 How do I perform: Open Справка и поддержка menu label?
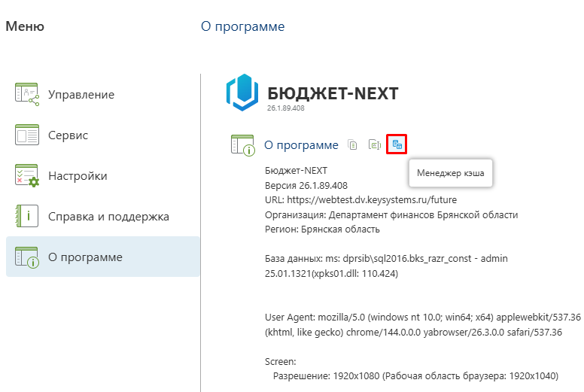coord(108,217)
